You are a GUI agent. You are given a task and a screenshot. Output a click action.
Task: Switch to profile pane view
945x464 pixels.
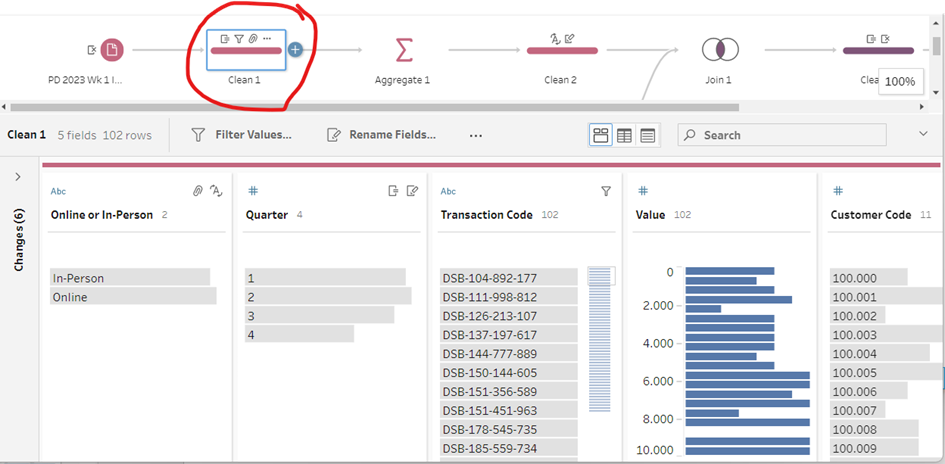tap(601, 136)
